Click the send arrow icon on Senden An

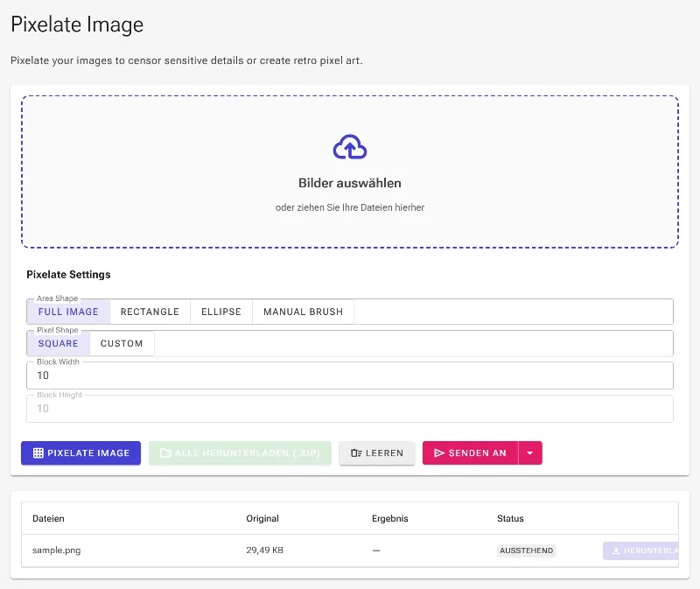click(x=439, y=452)
